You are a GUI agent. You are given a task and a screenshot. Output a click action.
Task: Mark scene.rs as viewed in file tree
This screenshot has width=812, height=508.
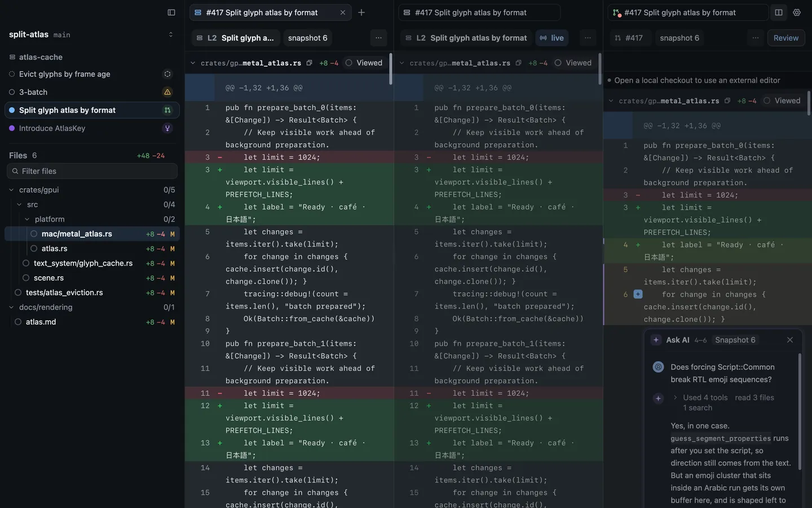[x=26, y=278]
